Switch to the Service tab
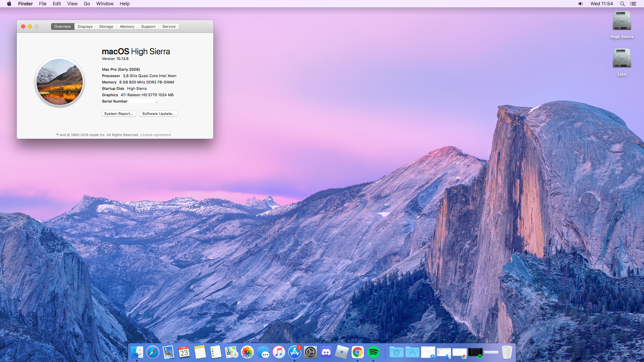644x362 pixels. point(169,26)
